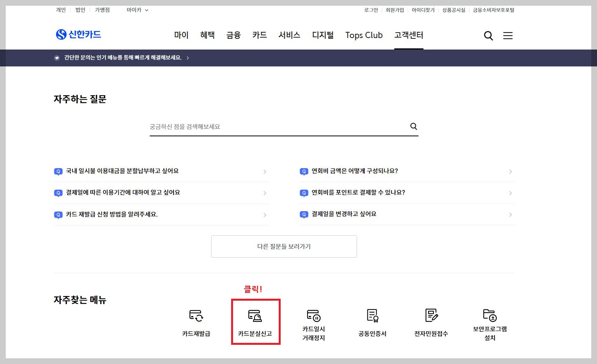Viewport: 597px width, 364px height.
Task: Click Q icon beside 결제일에 따른 이용기간 question
Action: (x=58, y=193)
